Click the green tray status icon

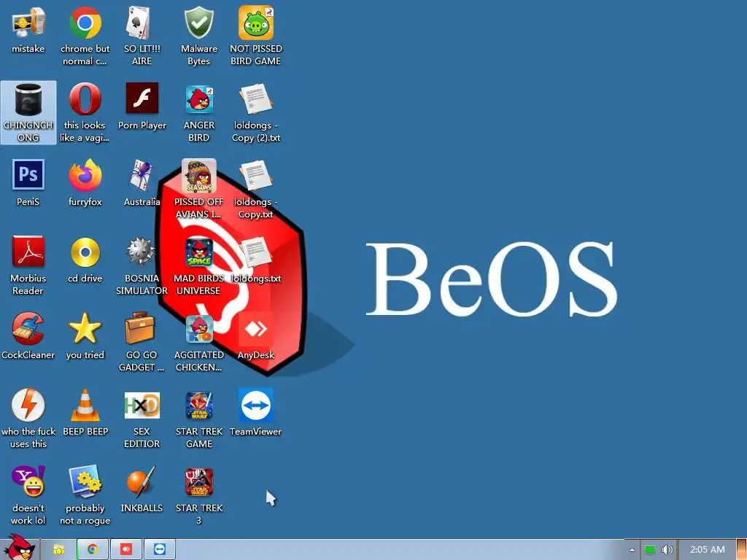click(650, 550)
